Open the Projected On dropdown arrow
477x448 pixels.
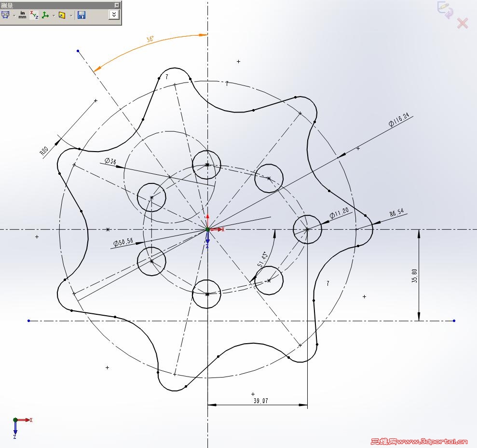click(x=71, y=15)
